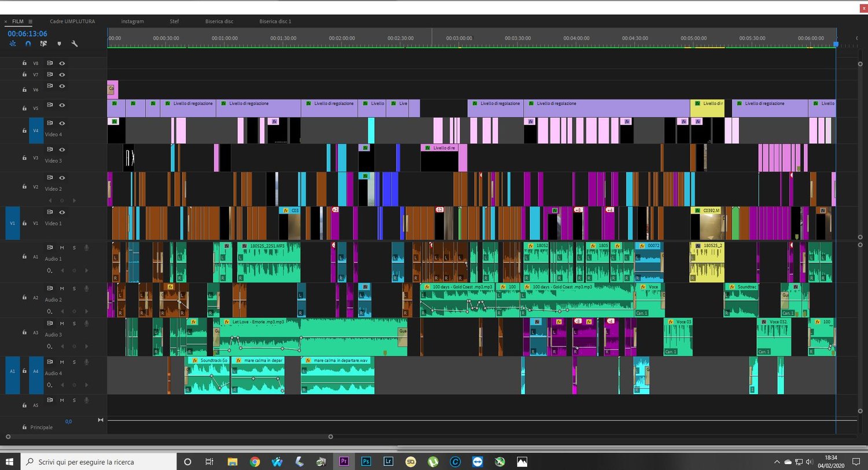Hide the Video 2 track output

coord(62,178)
